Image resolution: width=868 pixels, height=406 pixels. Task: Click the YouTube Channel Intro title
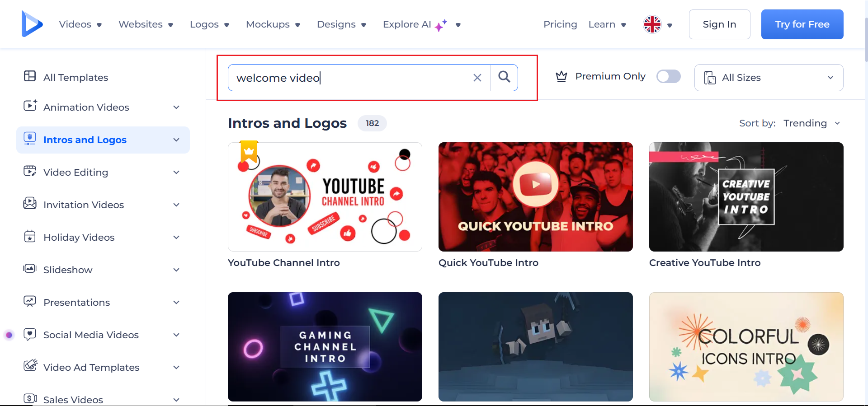(284, 263)
